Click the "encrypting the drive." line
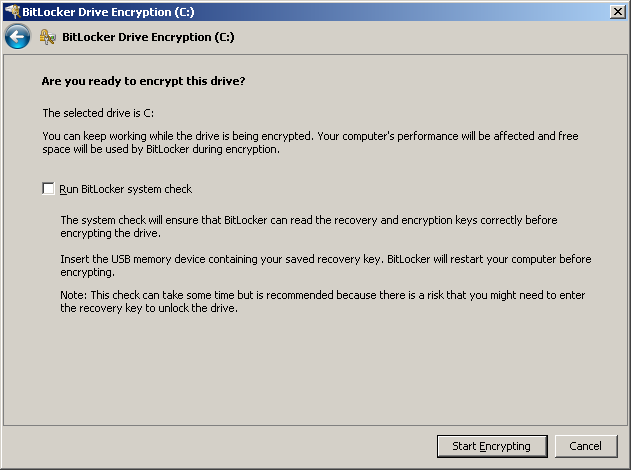The width and height of the screenshot is (631, 470). click(110, 233)
